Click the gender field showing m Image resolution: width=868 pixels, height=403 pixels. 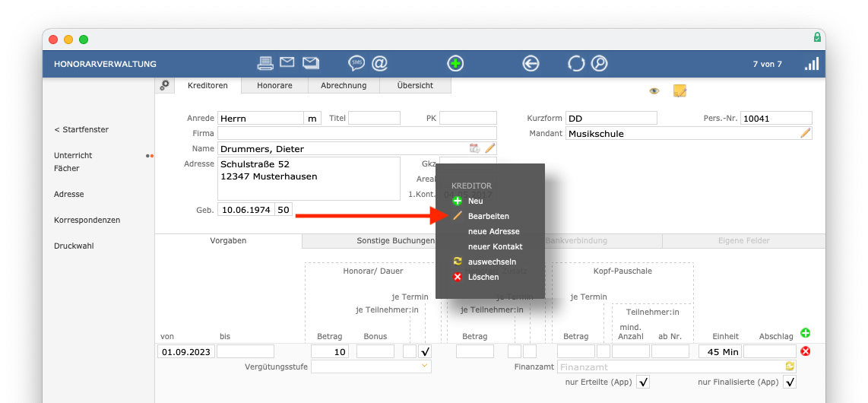[312, 118]
